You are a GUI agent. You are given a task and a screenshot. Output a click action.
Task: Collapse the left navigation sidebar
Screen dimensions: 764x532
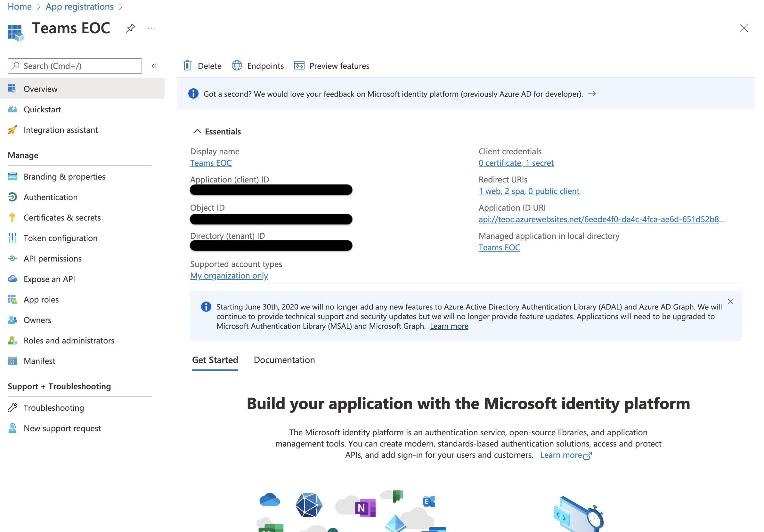[154, 66]
